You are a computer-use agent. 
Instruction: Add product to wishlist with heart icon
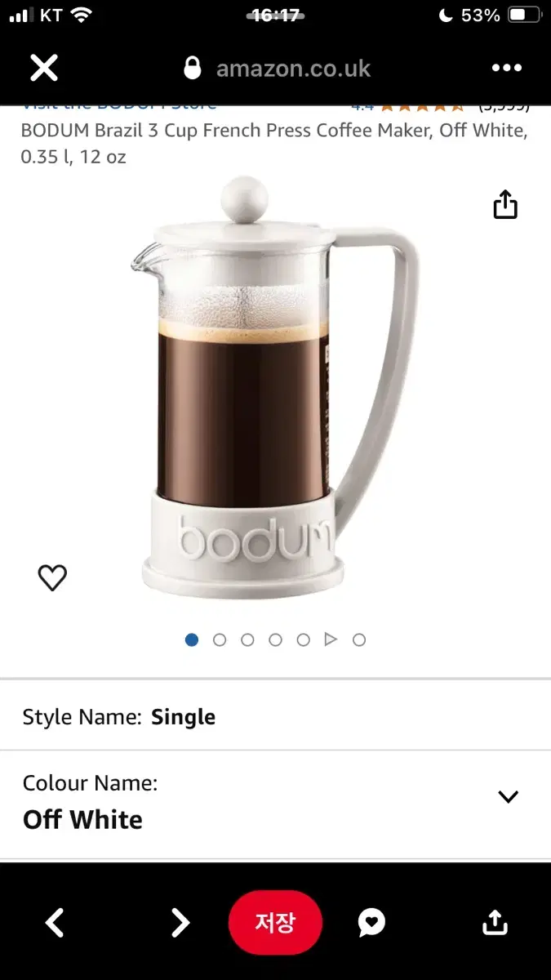click(x=52, y=578)
